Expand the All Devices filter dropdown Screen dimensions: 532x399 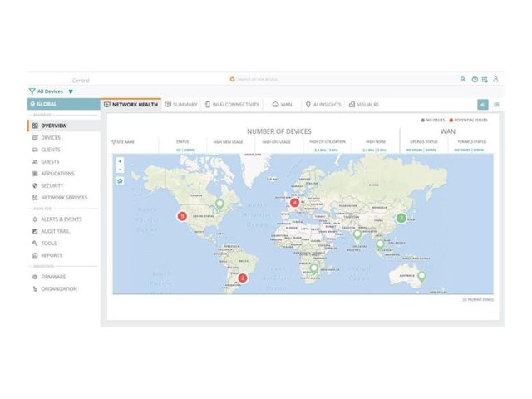click(x=71, y=91)
